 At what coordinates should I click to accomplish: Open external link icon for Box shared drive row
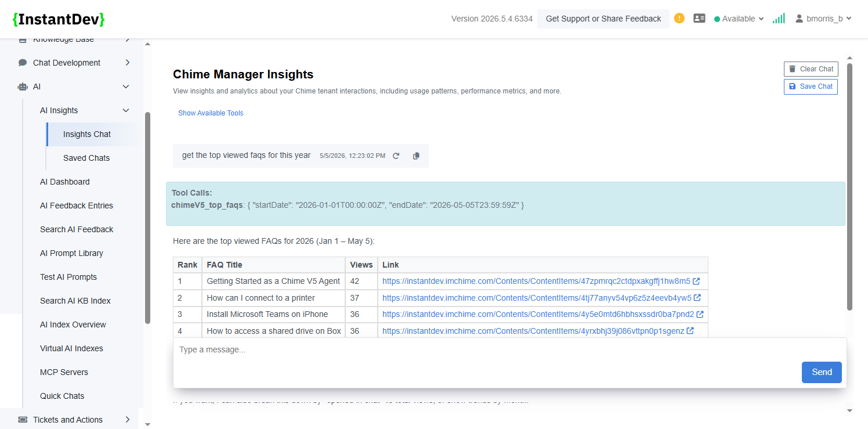[x=690, y=331]
